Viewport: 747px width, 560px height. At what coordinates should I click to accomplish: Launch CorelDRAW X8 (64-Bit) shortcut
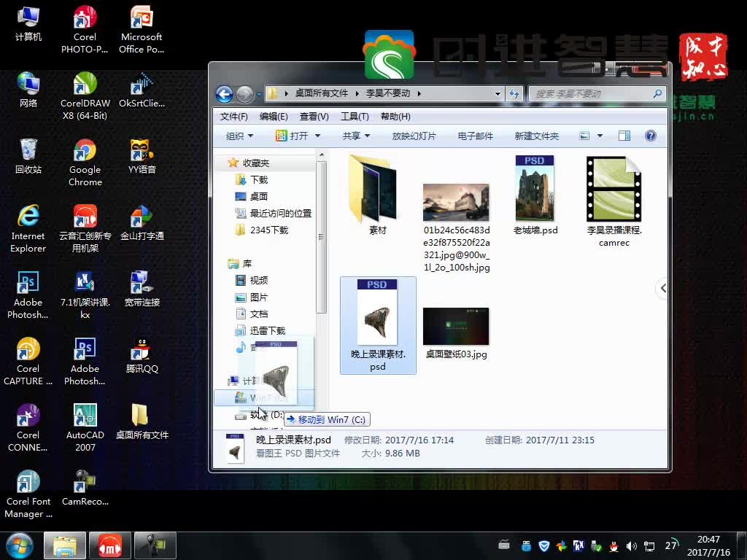click(x=85, y=96)
